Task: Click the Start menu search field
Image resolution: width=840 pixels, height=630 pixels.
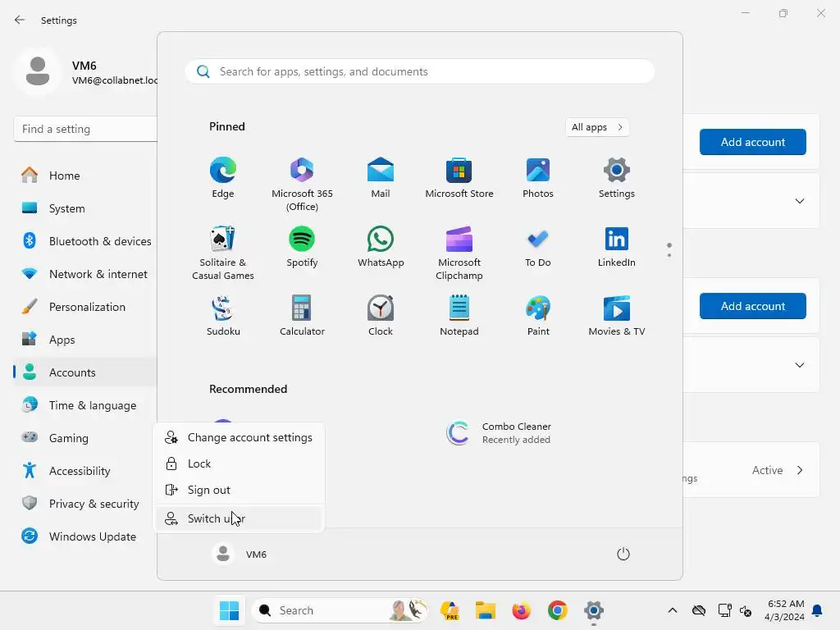Action: click(x=419, y=71)
